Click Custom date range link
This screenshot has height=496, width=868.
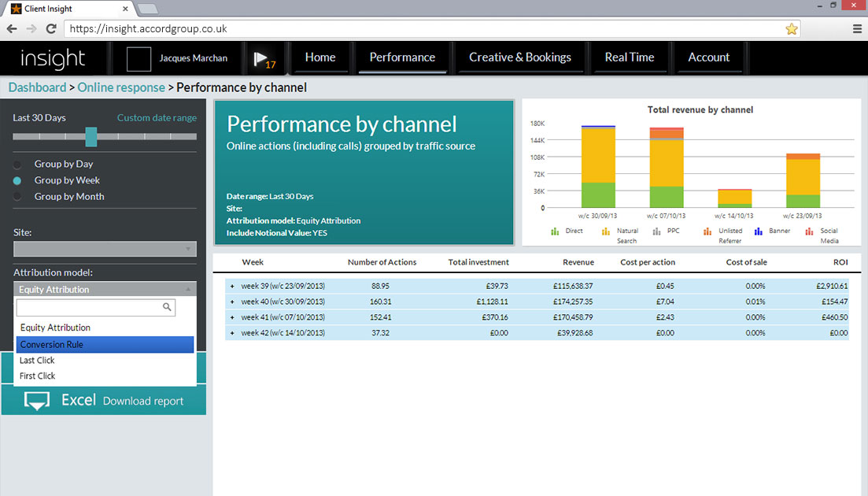[x=157, y=118]
